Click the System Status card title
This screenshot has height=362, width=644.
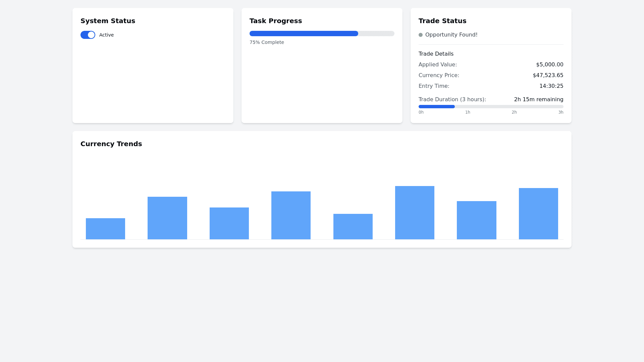108,21
